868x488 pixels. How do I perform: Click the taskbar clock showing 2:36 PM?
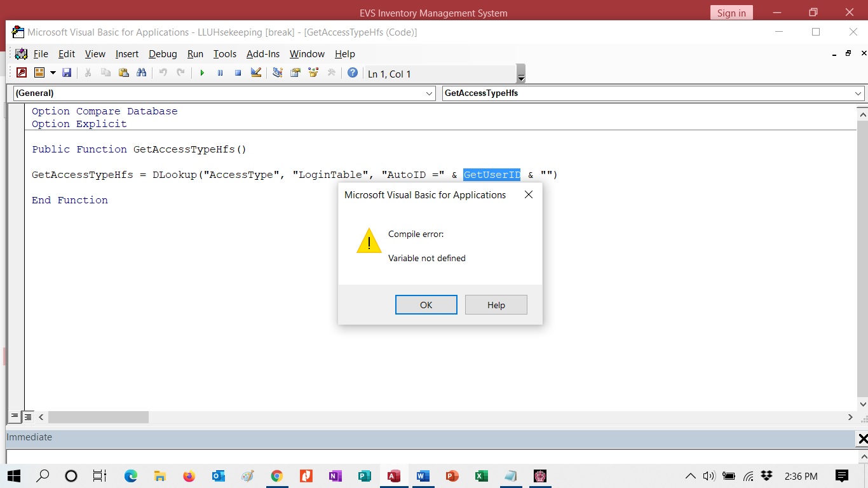coord(801,476)
